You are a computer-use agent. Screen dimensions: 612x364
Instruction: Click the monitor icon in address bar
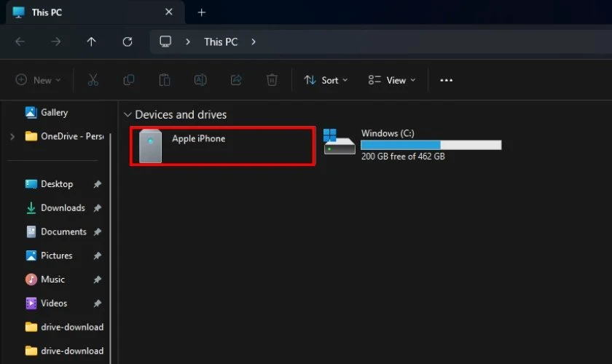pos(165,41)
